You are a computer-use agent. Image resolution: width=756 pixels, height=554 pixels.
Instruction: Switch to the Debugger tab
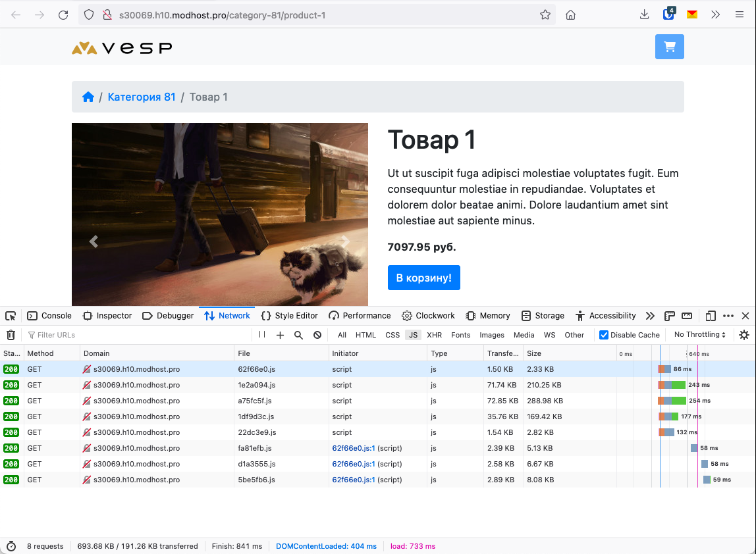[168, 316]
